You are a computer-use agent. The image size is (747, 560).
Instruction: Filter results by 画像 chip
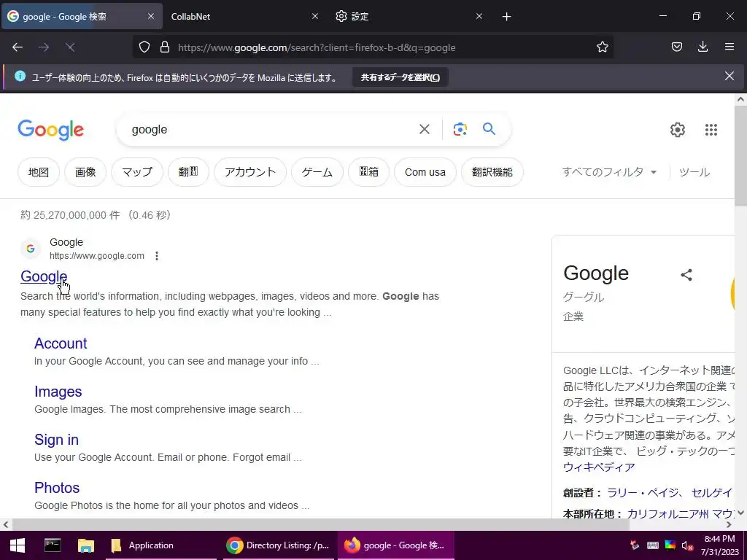coord(85,172)
